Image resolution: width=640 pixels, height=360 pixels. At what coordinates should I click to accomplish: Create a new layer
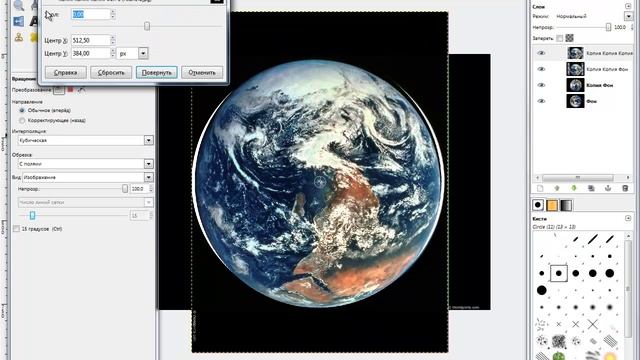tap(540, 188)
